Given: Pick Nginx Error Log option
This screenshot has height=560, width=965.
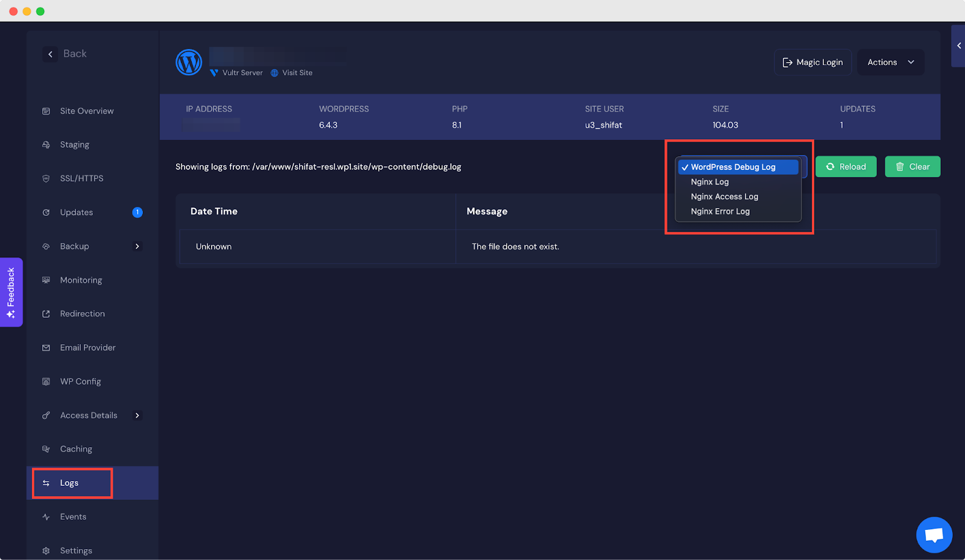Looking at the screenshot, I should (720, 212).
